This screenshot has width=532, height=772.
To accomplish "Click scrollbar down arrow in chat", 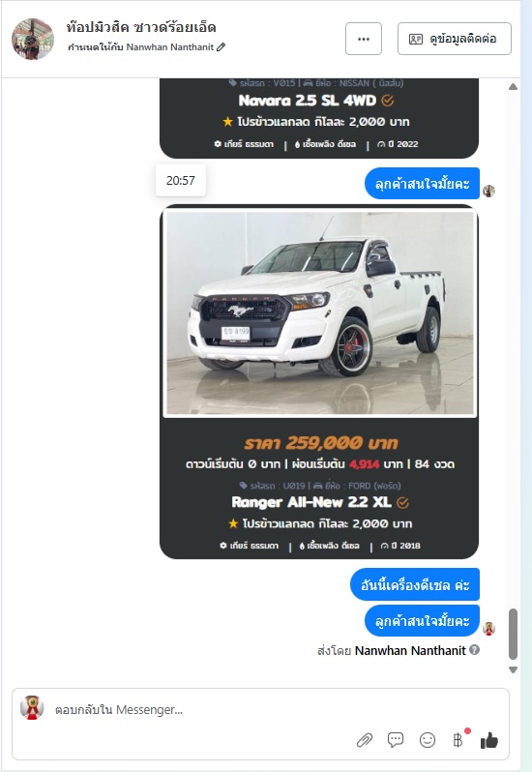I will pos(513,669).
